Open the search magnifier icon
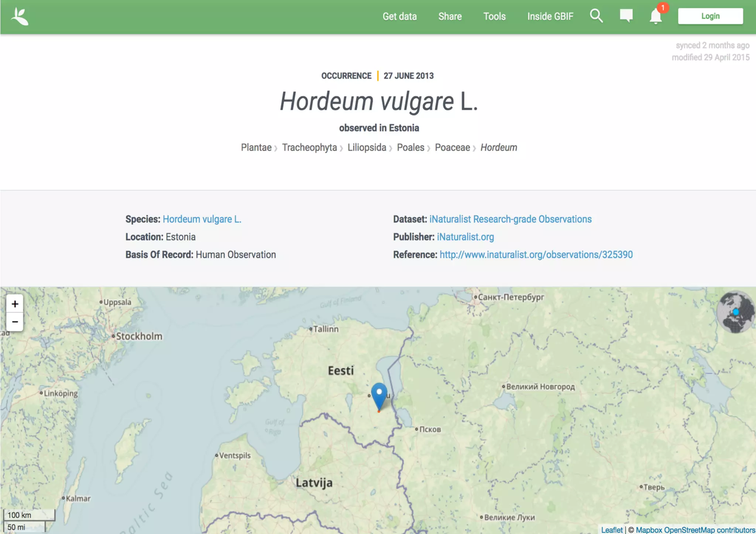 (596, 16)
